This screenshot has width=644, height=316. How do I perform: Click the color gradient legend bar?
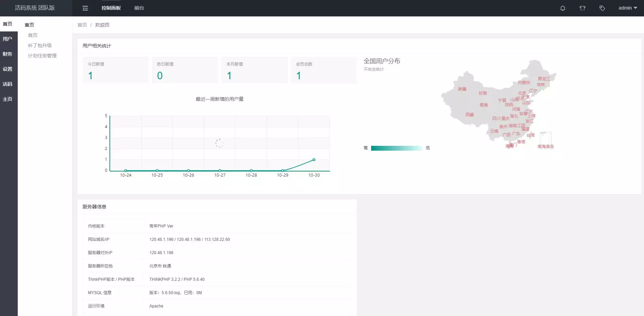pos(396,148)
